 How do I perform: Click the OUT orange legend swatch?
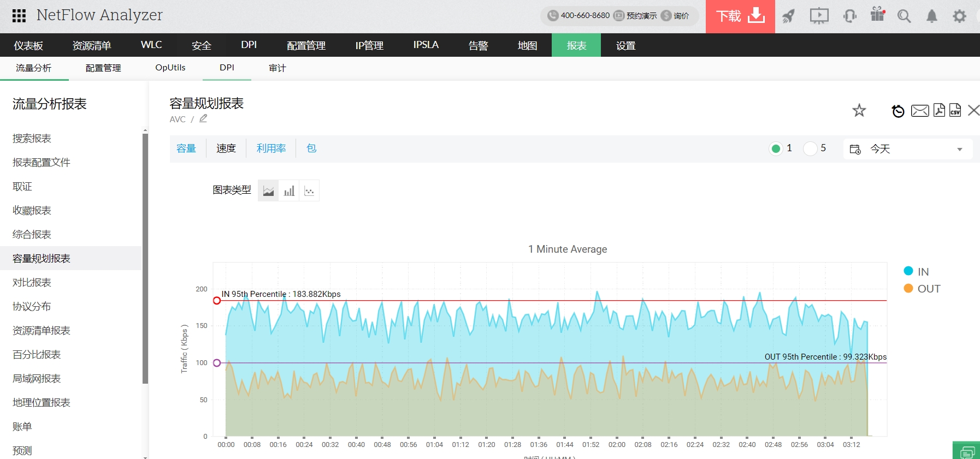(x=908, y=289)
